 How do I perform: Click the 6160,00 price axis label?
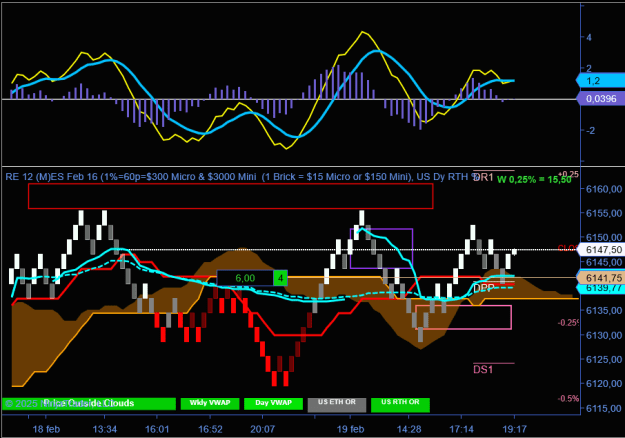pos(604,189)
